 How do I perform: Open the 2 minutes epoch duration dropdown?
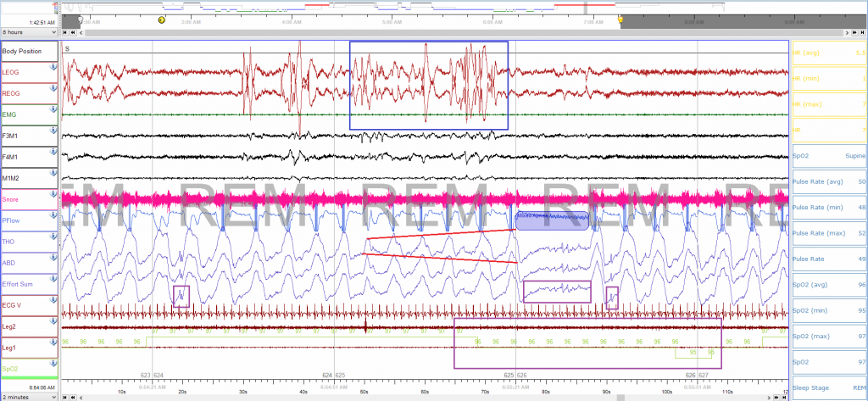tap(30, 396)
